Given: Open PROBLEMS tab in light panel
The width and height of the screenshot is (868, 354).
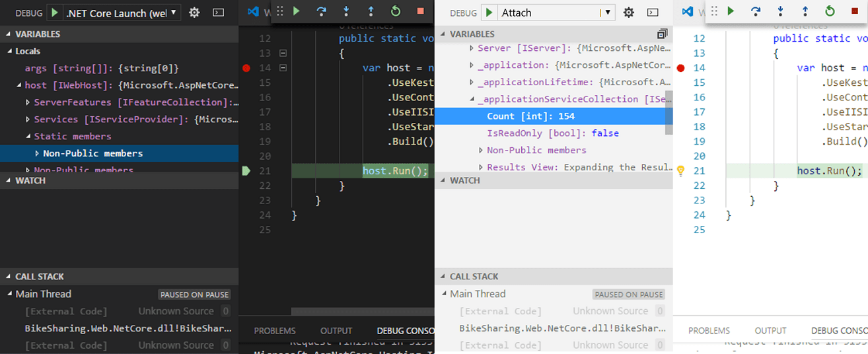Looking at the screenshot, I should point(709,331).
